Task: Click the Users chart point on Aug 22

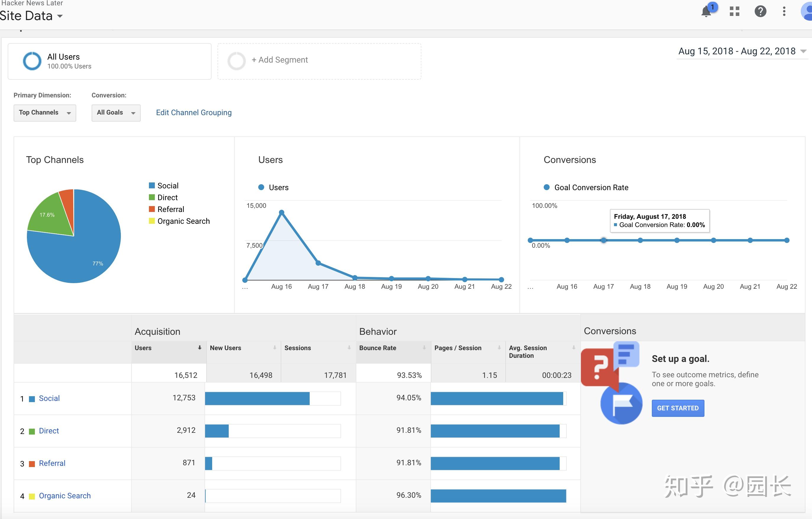Action: [x=501, y=279]
